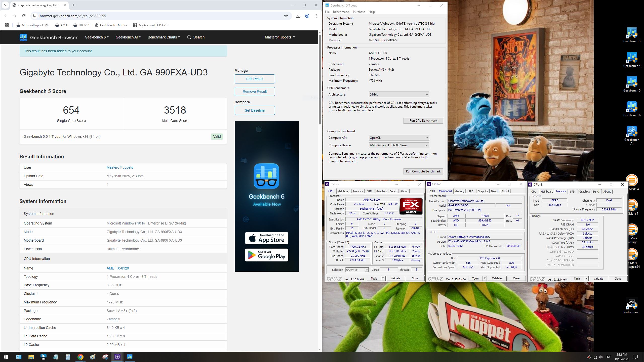Open the Architecture 64-bit dropdown

click(399, 95)
